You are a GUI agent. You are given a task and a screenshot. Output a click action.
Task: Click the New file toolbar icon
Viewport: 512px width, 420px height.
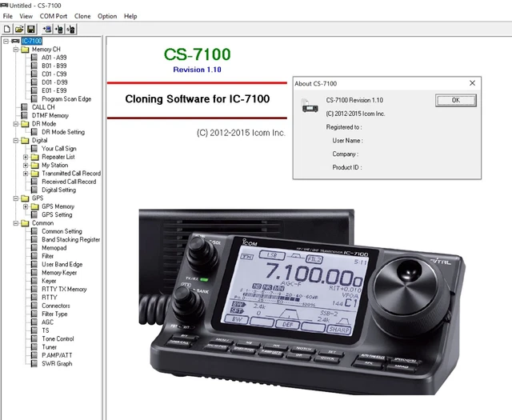[7, 29]
